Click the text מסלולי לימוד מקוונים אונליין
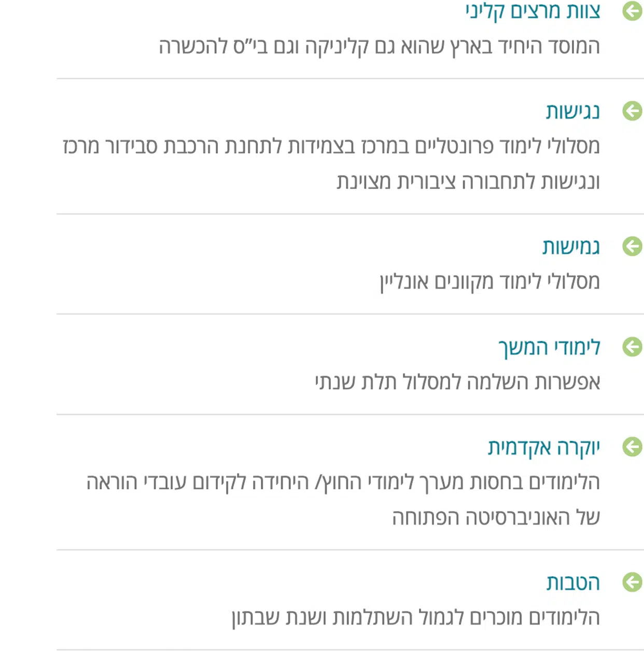The height and width of the screenshot is (652, 644). click(x=489, y=282)
